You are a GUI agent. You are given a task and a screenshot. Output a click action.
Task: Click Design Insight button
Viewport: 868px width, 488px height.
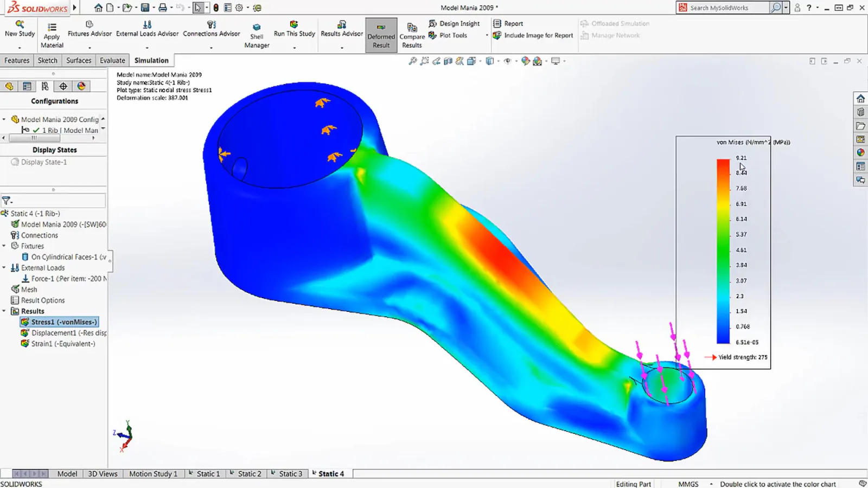(x=454, y=24)
